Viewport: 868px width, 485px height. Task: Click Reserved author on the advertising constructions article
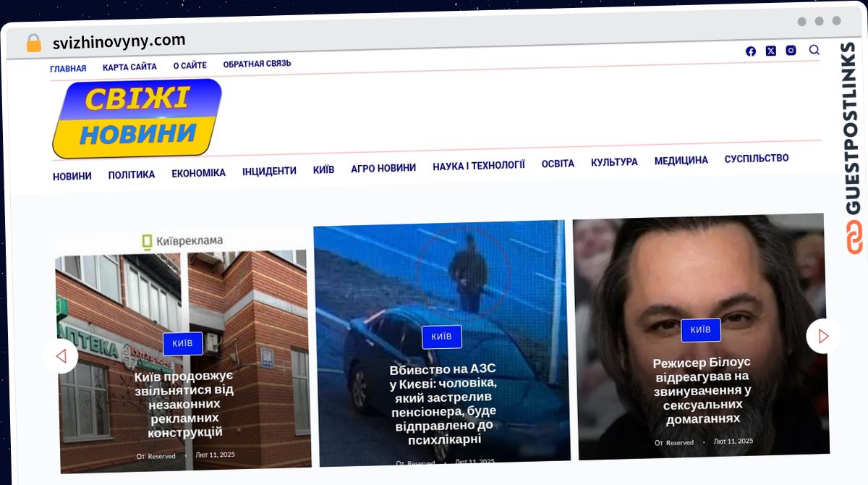[x=161, y=456]
